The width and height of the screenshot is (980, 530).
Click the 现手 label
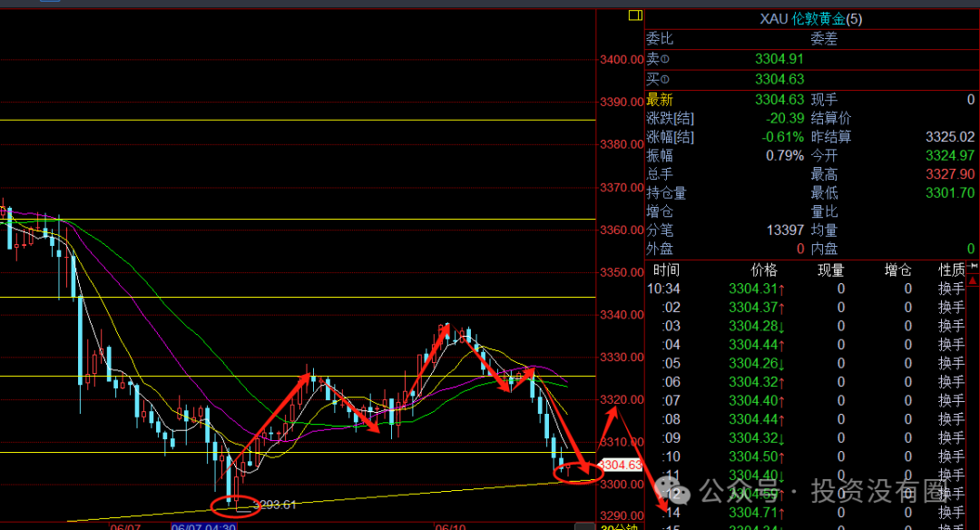(x=824, y=100)
